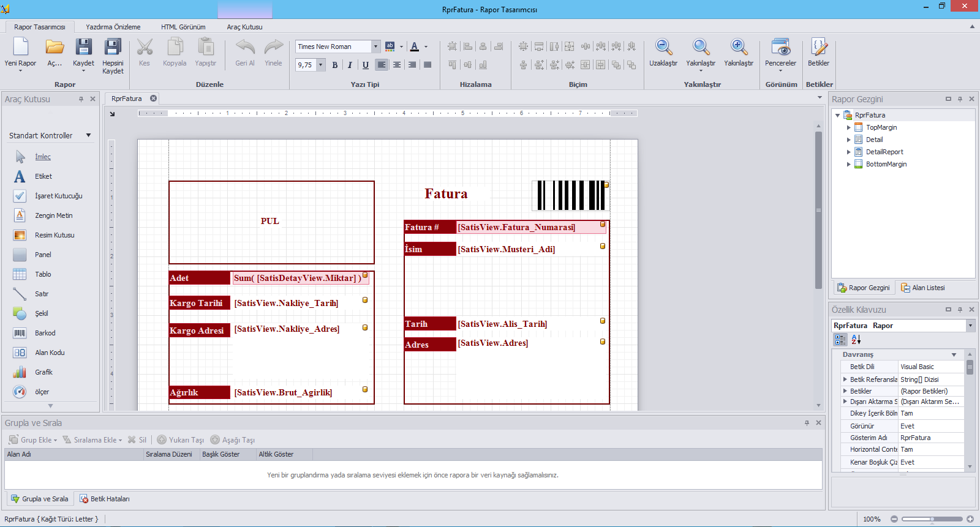
Task: Collapse the Davranış property category
Action: pos(954,355)
